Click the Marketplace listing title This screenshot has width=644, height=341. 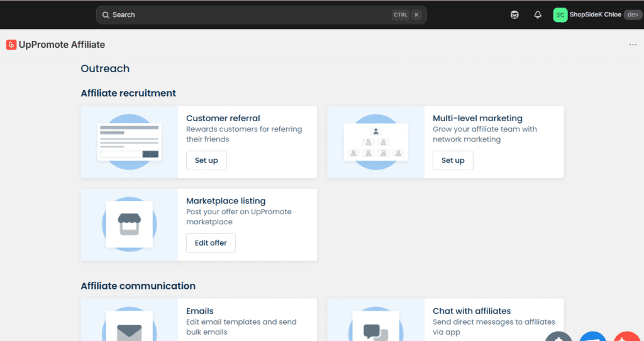[226, 201]
